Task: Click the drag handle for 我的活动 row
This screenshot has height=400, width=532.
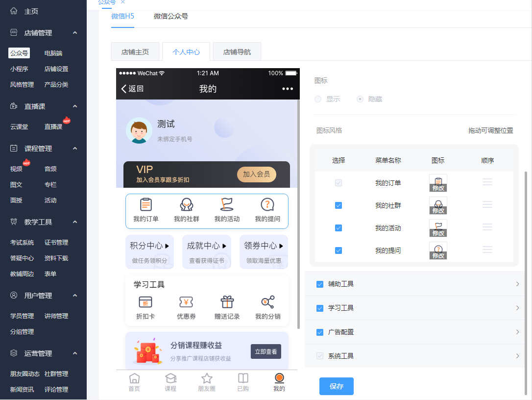Action: click(x=487, y=227)
